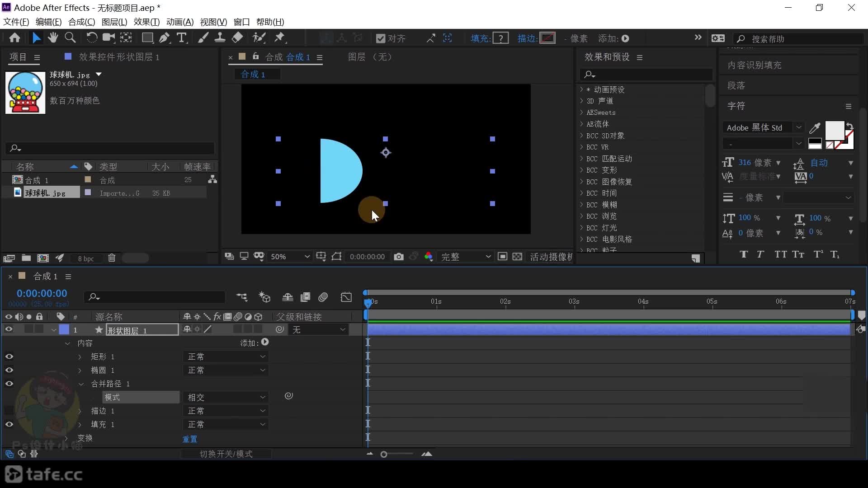Viewport: 868px width, 488px height.
Task: Open the 编辑(E) menu
Action: click(48, 22)
